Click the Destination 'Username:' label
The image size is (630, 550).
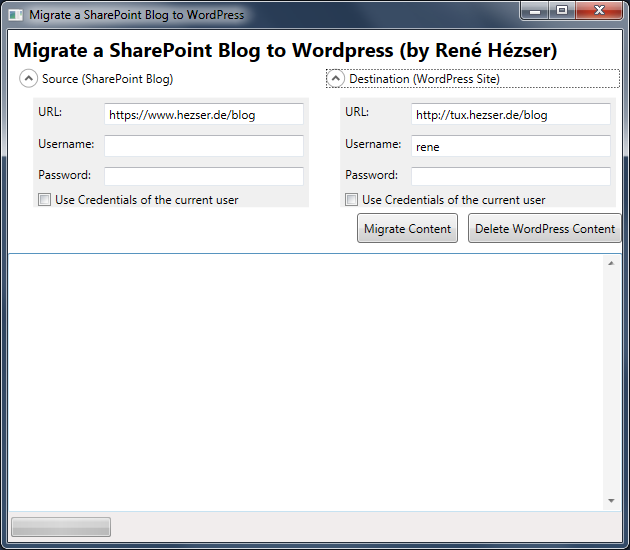click(x=373, y=144)
